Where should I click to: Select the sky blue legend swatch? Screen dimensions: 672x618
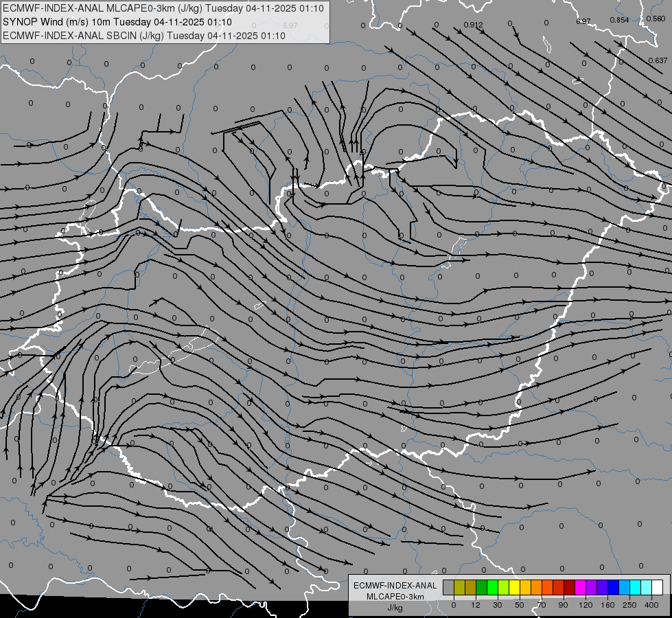[625, 587]
